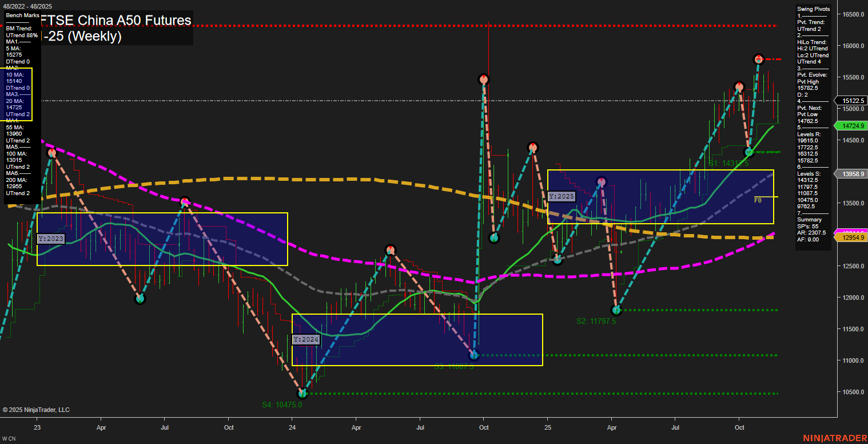Select the 'UTrend 4' value
This screenshot has height=444, width=868.
[809, 62]
